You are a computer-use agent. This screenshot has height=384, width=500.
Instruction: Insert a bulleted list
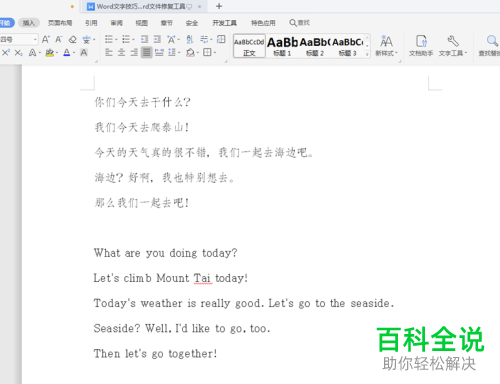tap(109, 40)
